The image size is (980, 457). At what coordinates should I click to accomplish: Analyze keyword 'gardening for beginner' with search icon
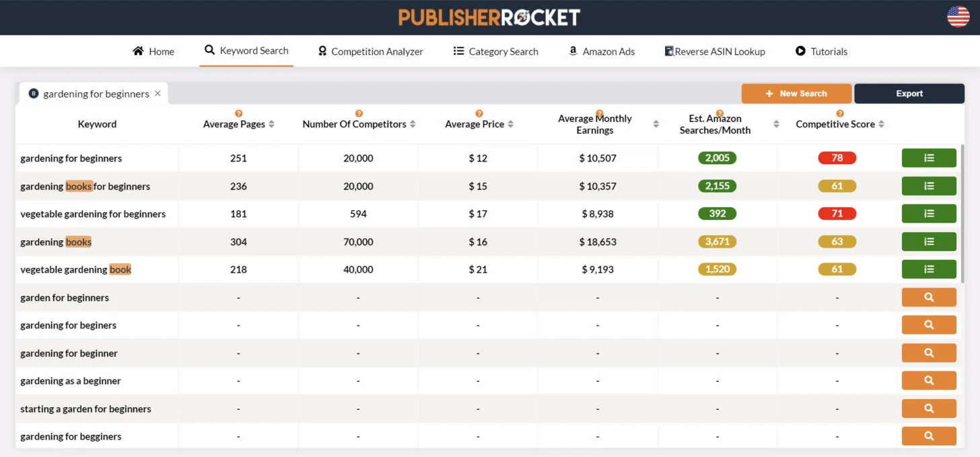pyautogui.click(x=929, y=353)
